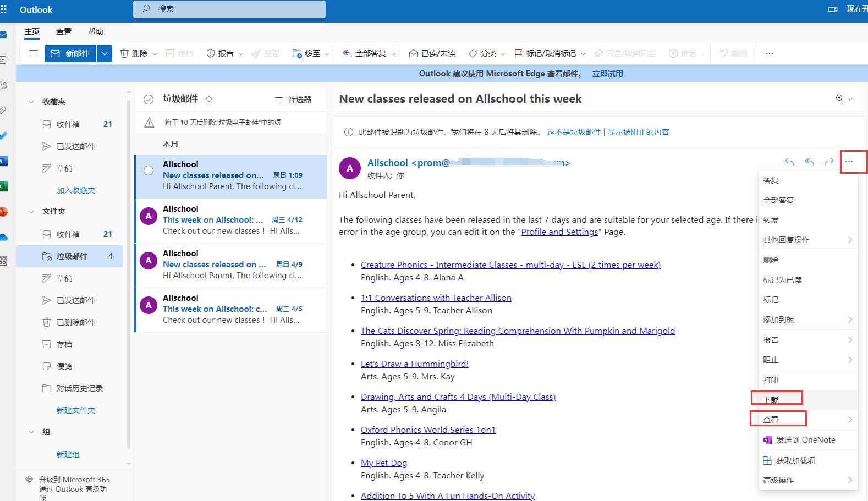Click the 新邮件 button

point(70,53)
